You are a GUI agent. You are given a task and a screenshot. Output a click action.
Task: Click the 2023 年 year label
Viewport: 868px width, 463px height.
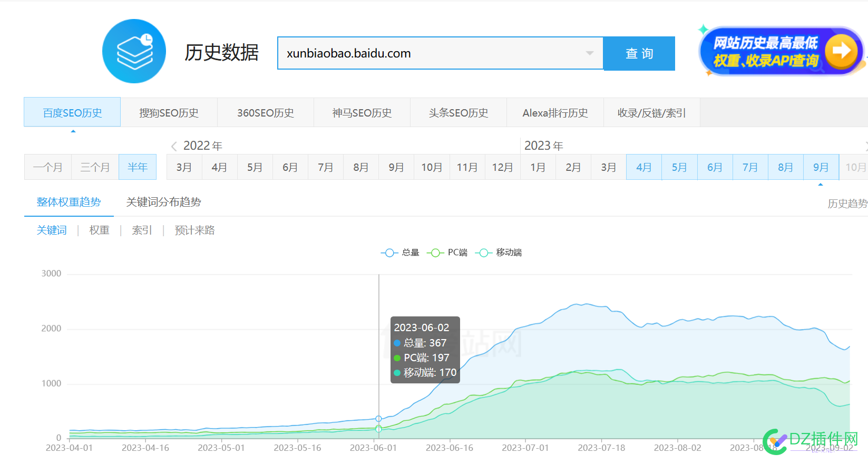click(544, 146)
